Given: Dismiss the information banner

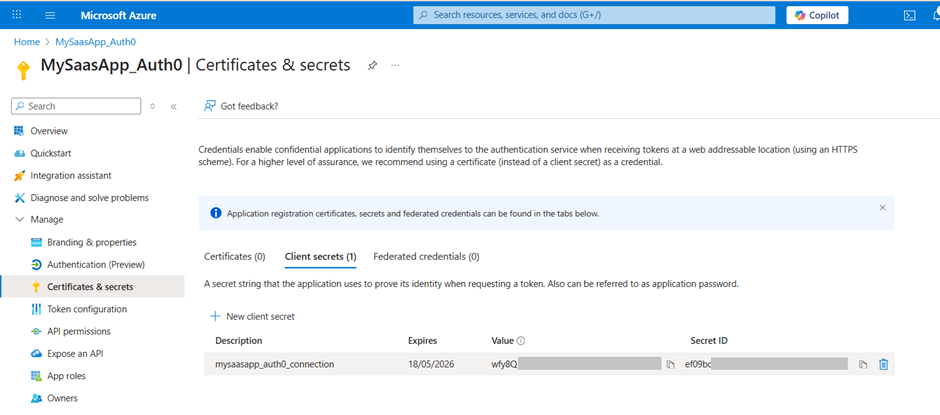Looking at the screenshot, I should pos(882,208).
